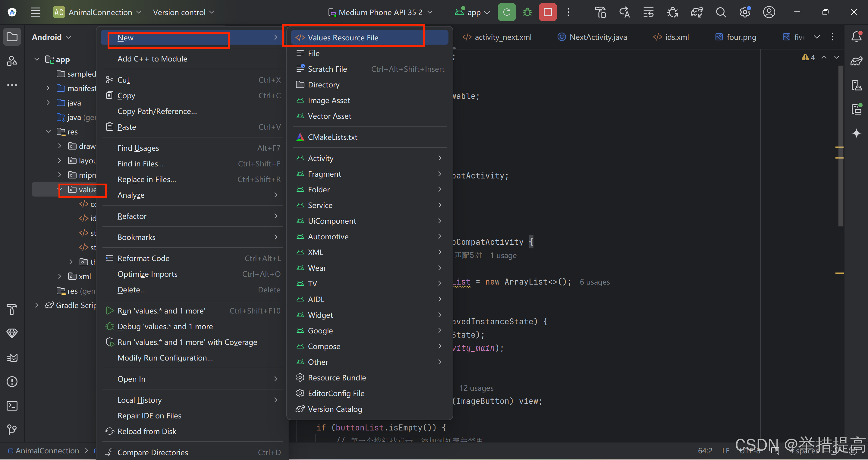The width and height of the screenshot is (868, 460).
Task: Open Notifications bell icon
Action: [x=856, y=37]
